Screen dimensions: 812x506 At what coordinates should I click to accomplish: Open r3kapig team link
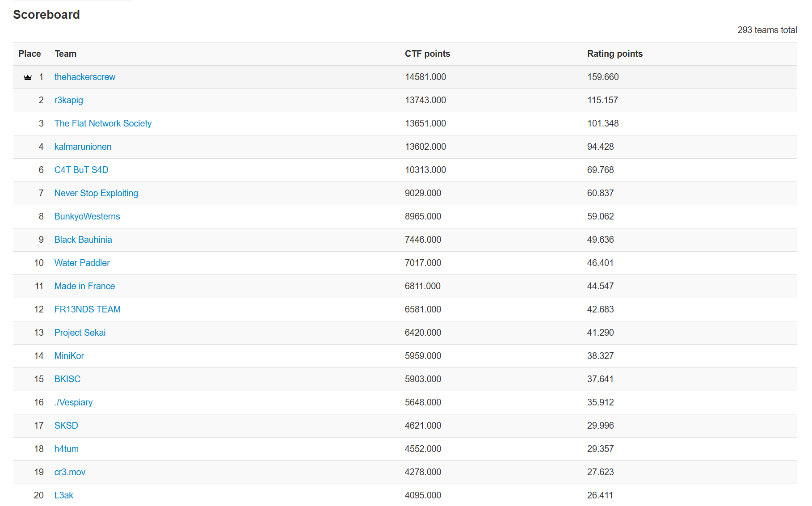tap(68, 100)
